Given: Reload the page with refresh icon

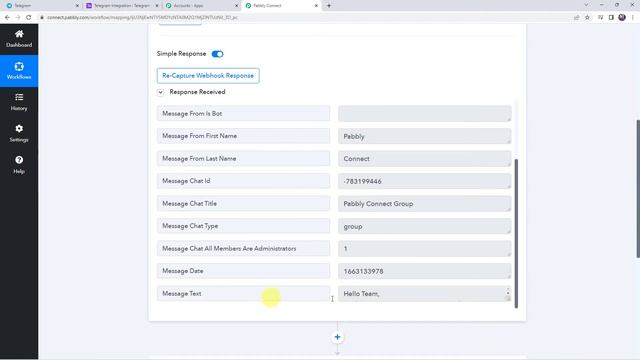Looking at the screenshot, I should click(x=29, y=18).
